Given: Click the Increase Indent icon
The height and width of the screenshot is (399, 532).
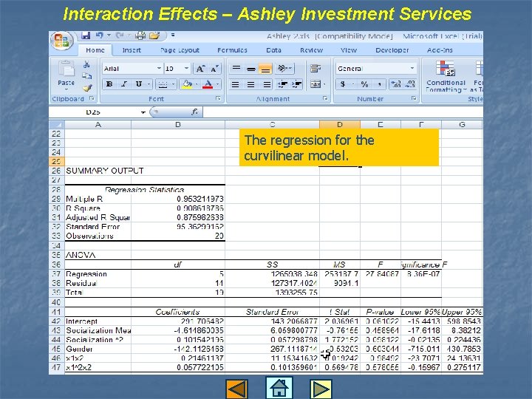Looking at the screenshot, I should pos(297,84).
